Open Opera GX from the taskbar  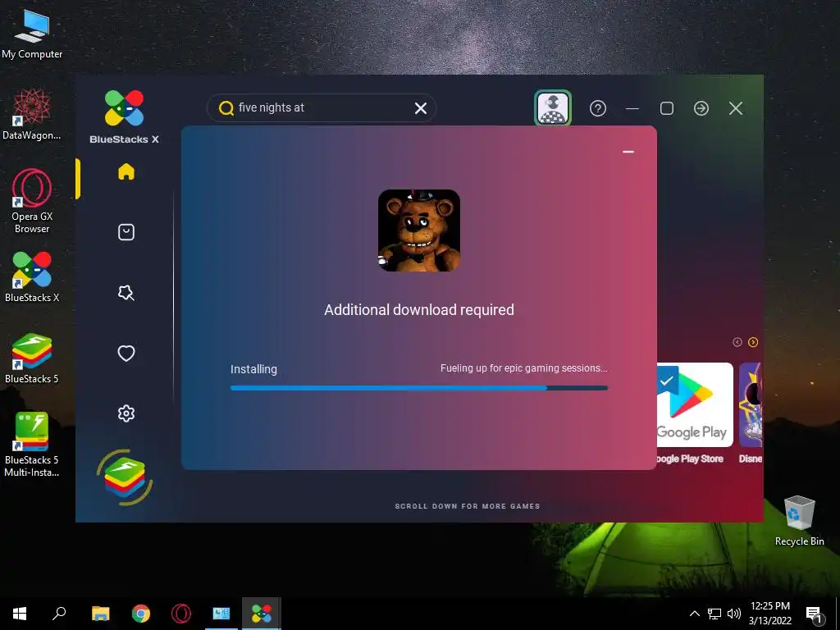181,614
